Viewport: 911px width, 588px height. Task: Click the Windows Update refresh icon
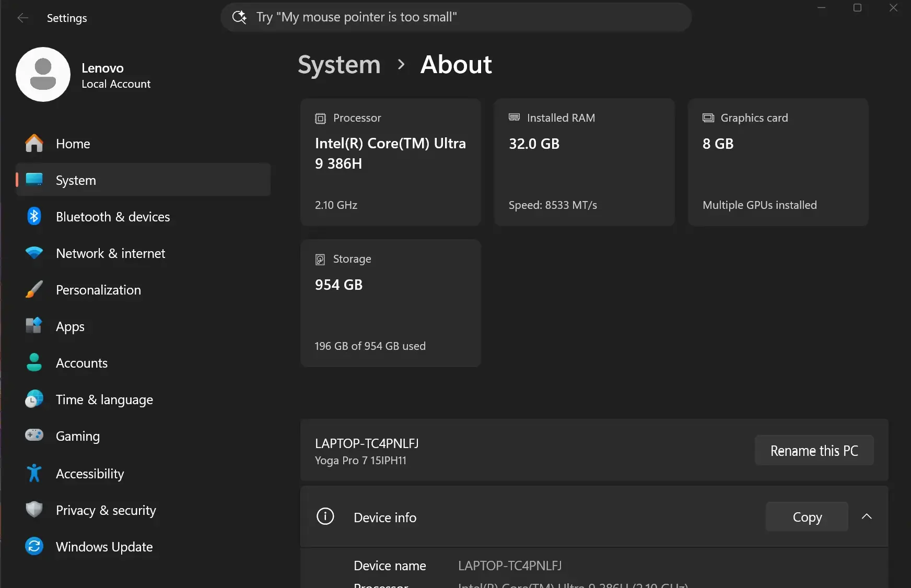pos(34,546)
